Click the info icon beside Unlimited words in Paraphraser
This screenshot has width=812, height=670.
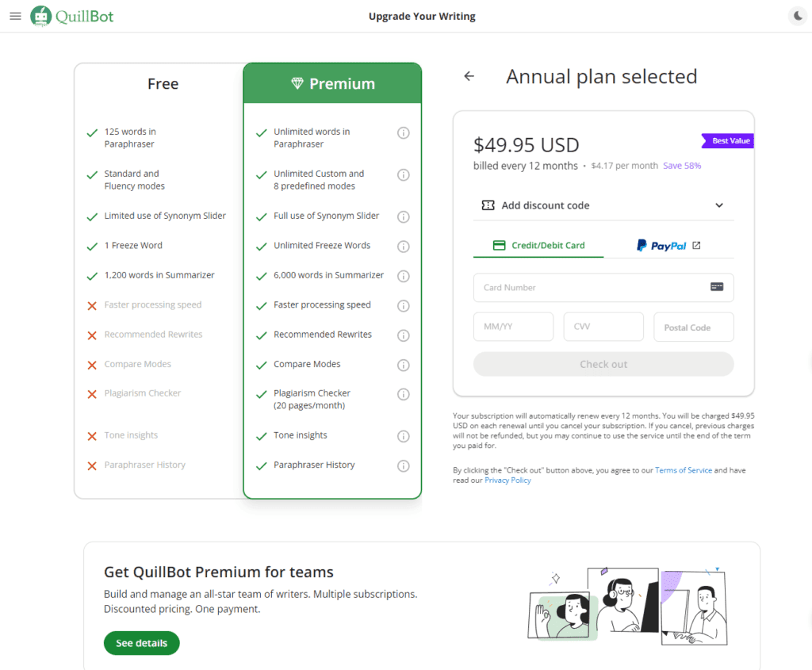(x=404, y=132)
